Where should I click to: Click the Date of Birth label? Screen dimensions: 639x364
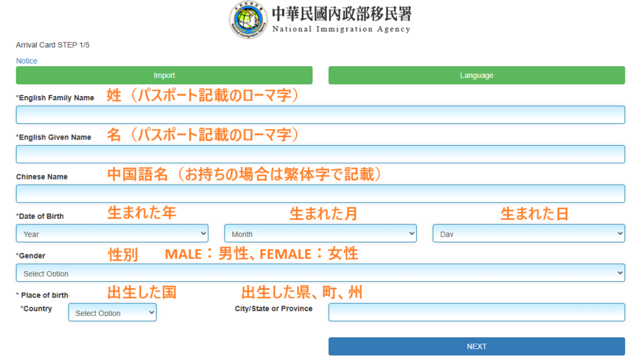[x=40, y=216]
